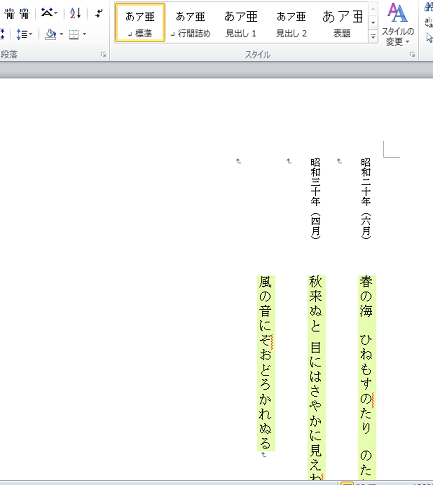Open the スタイル pane dialog launcher
433x485 pixels.
pyautogui.click(x=413, y=55)
